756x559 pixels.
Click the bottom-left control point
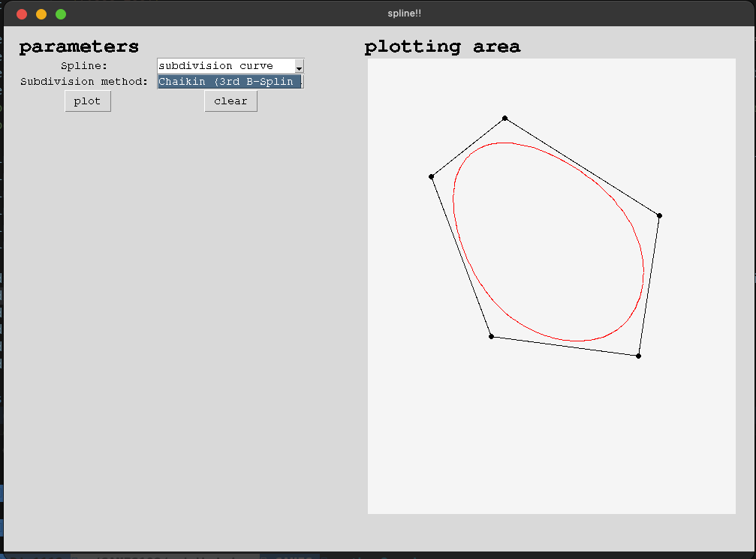pyautogui.click(x=491, y=336)
